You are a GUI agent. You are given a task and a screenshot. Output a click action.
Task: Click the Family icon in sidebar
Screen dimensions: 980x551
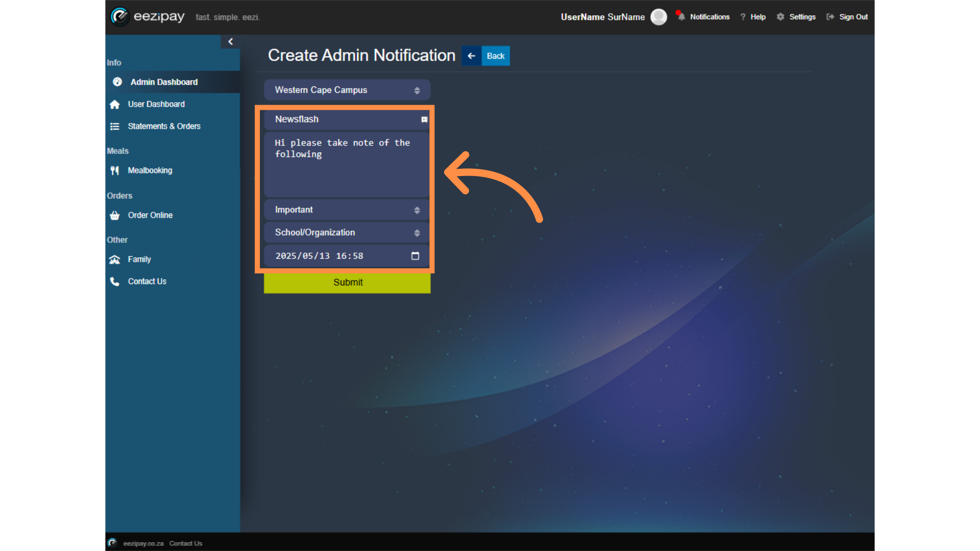[115, 259]
